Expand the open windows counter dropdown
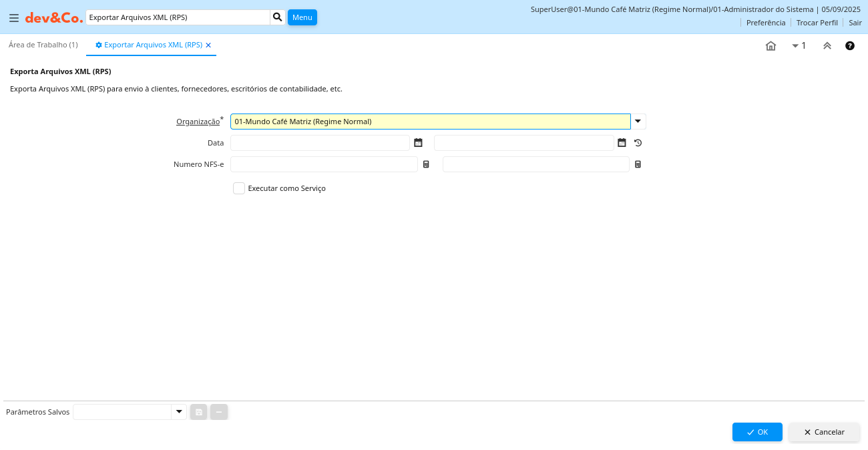 click(799, 46)
